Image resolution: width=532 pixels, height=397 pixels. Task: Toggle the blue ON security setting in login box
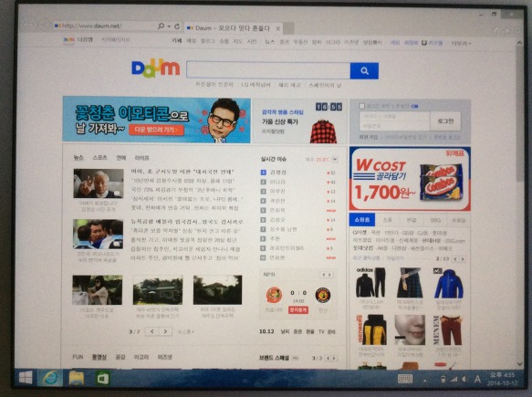414,106
